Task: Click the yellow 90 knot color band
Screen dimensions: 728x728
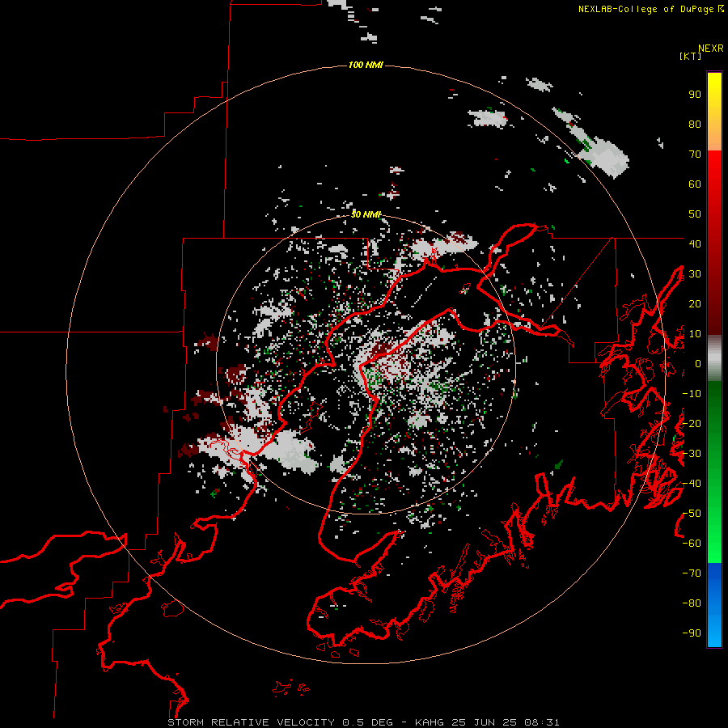Action: pos(714,95)
